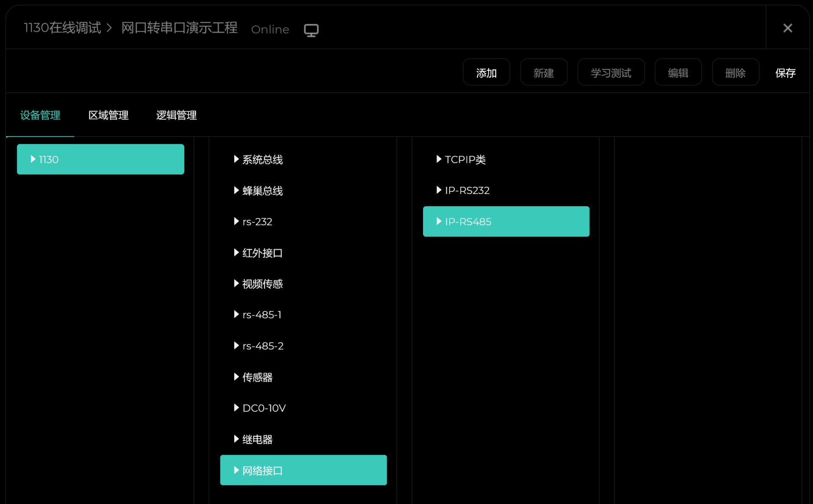This screenshot has height=504, width=813.
Task: Click the DC0-10V list item
Action: [x=264, y=408]
